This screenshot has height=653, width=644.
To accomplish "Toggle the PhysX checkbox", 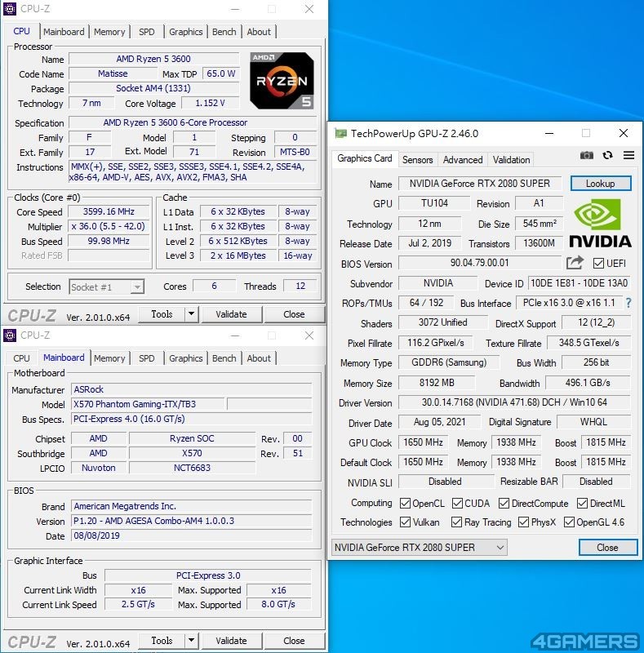I will point(524,522).
